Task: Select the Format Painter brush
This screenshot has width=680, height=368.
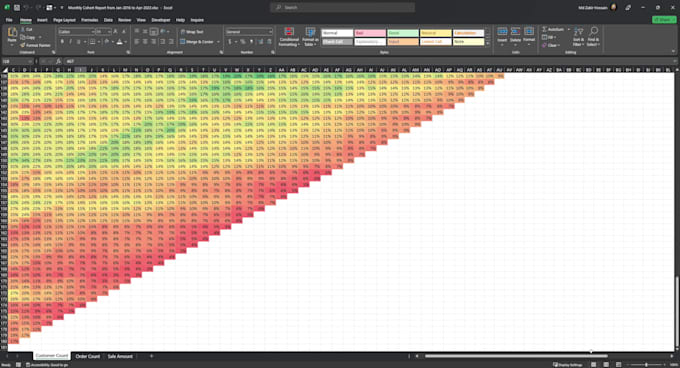Action: (x=36, y=45)
